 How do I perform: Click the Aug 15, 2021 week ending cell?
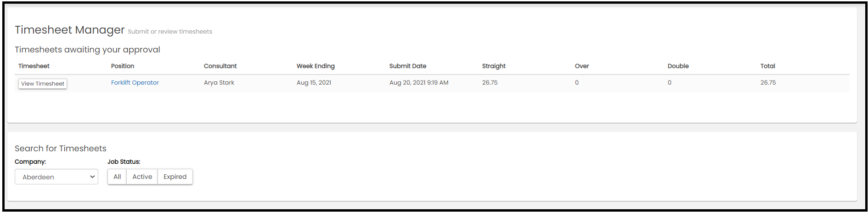(x=314, y=83)
